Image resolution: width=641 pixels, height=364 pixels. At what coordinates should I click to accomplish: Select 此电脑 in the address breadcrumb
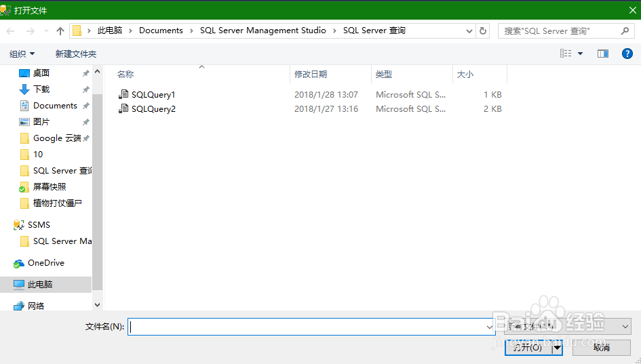pyautogui.click(x=110, y=31)
